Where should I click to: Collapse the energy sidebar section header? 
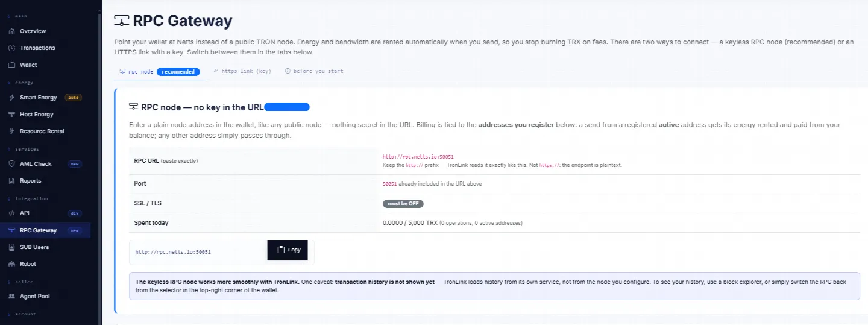tap(19, 83)
